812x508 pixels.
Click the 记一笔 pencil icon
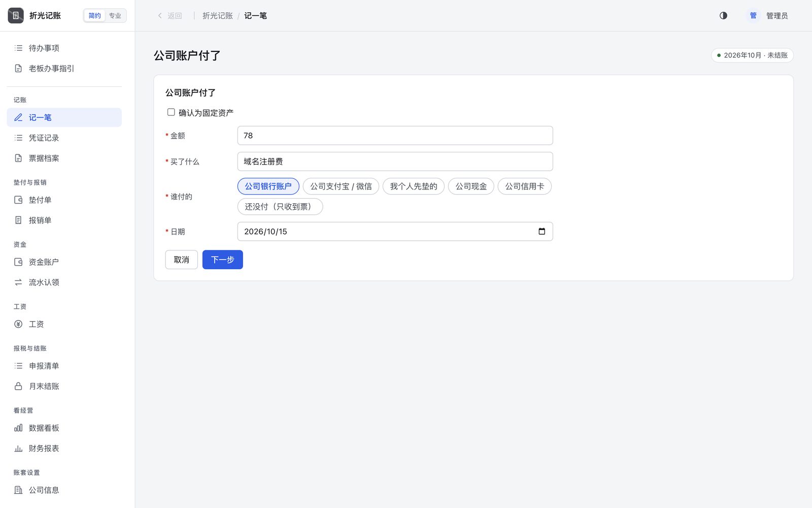(18, 117)
